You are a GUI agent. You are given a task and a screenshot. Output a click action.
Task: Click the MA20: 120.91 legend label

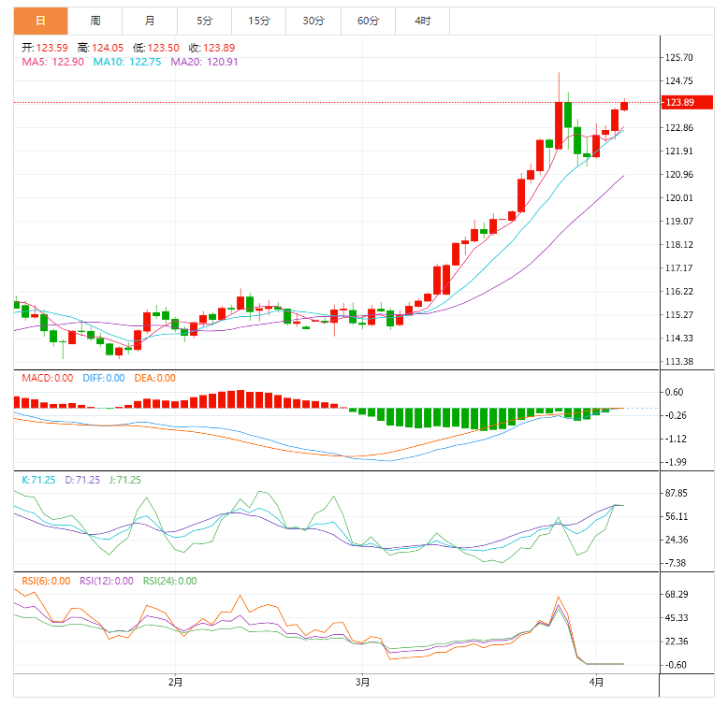point(204,62)
